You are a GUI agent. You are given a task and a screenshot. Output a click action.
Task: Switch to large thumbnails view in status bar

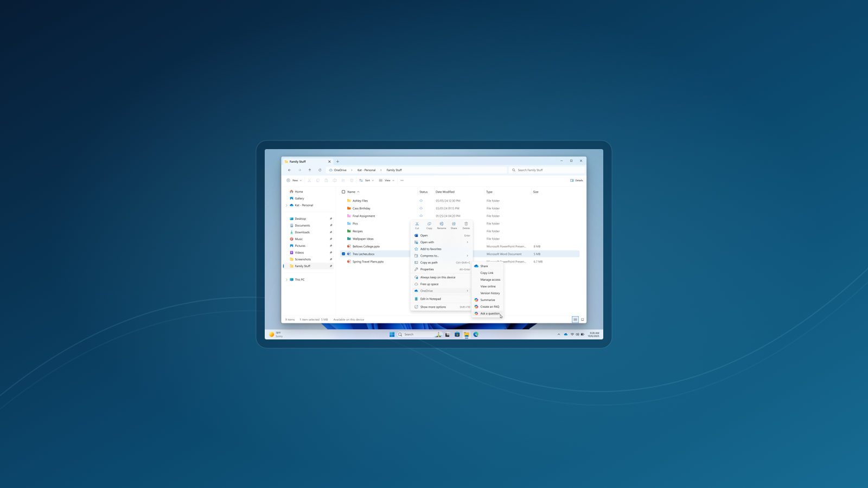coord(583,319)
